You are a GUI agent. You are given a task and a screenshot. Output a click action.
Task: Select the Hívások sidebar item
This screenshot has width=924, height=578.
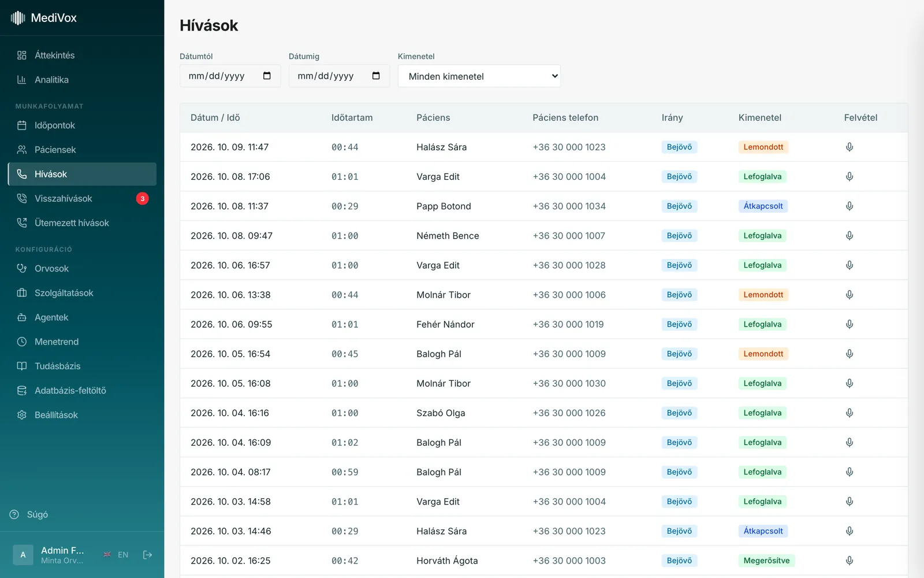82,174
